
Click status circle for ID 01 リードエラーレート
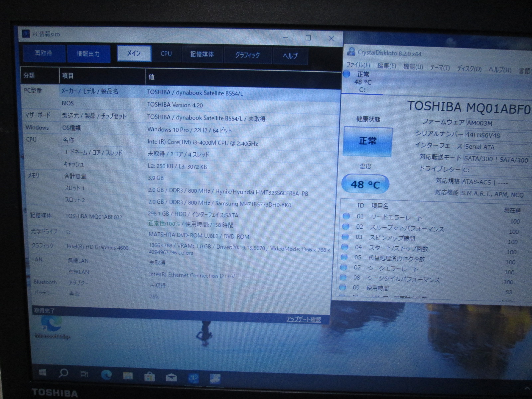point(346,216)
